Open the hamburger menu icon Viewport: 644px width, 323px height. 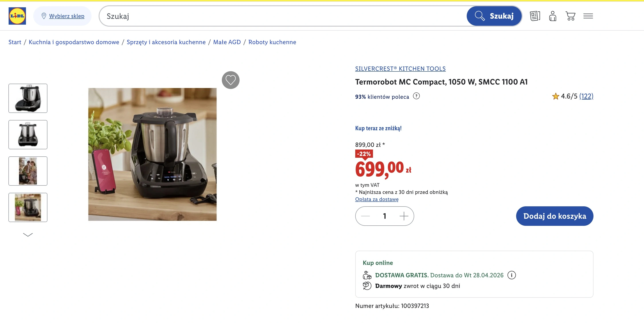tap(588, 16)
